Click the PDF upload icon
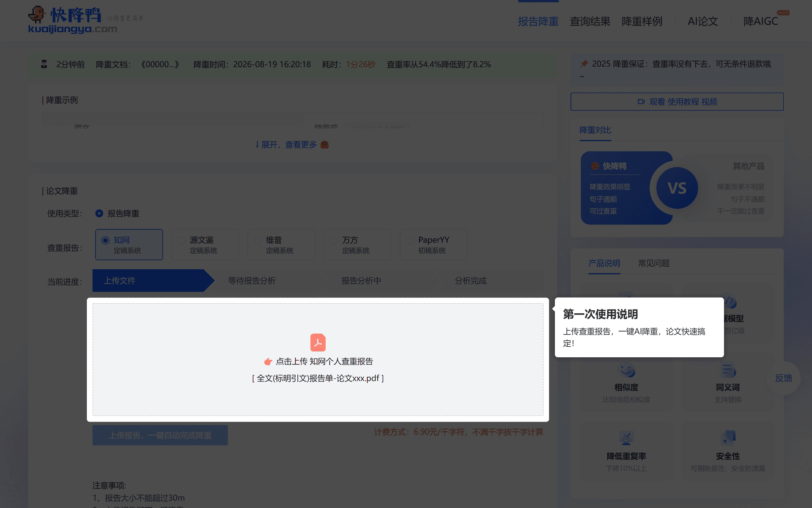Screen dimensions: 812x508 pyautogui.click(x=318, y=342)
